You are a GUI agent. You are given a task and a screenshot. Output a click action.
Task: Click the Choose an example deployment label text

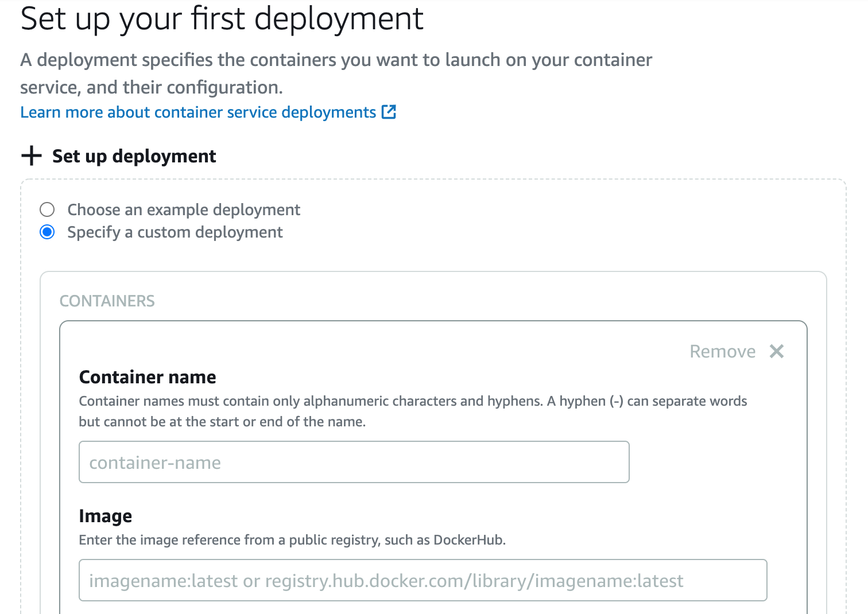(x=184, y=210)
